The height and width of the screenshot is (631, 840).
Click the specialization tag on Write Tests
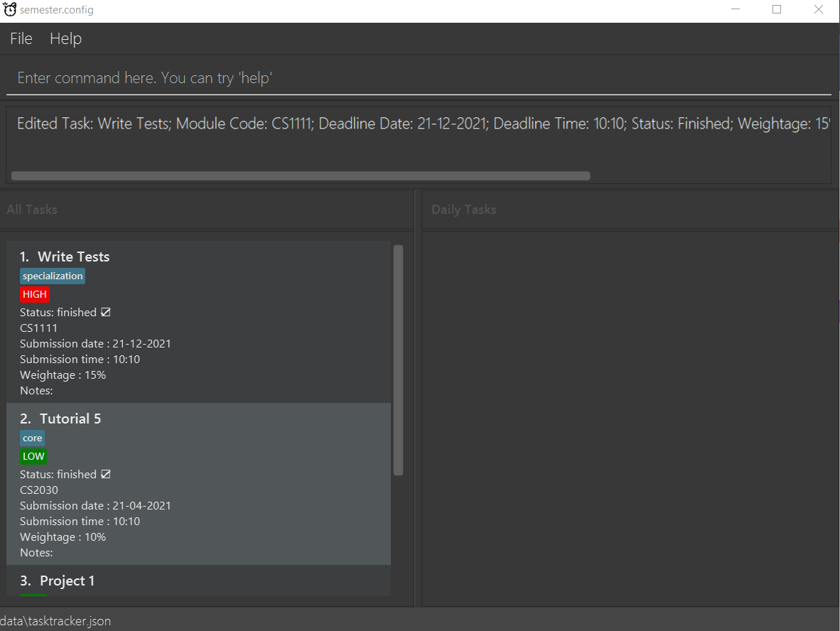tap(53, 276)
